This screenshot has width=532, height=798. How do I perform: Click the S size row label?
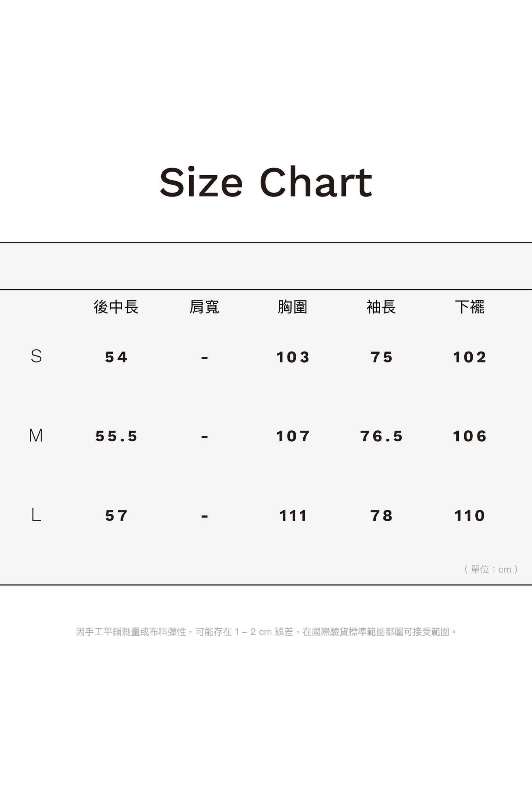36,356
